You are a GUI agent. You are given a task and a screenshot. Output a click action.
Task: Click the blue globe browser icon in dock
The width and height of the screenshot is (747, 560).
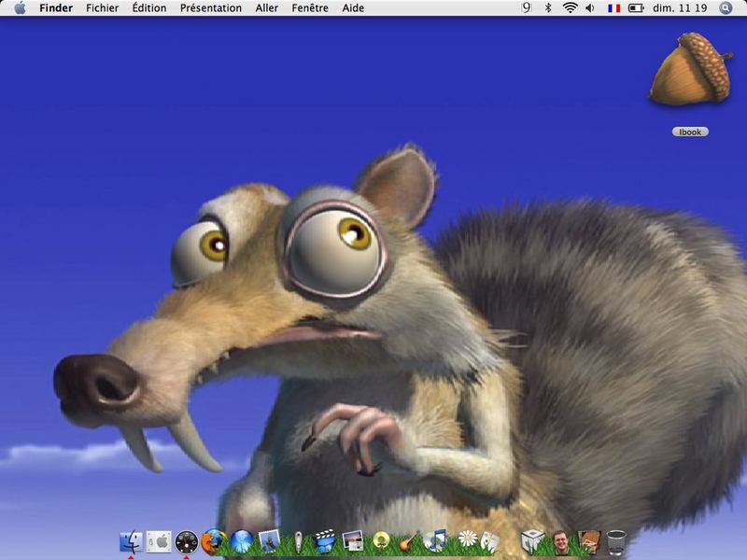[x=243, y=540]
